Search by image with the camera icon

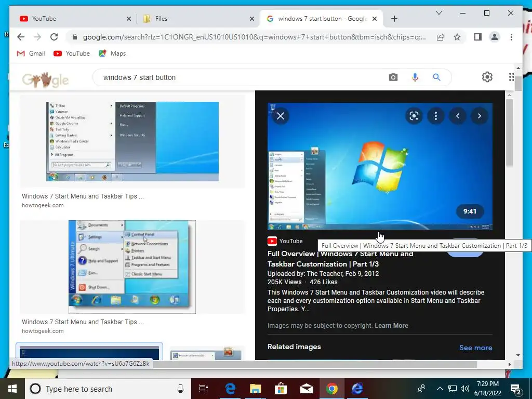(393, 77)
